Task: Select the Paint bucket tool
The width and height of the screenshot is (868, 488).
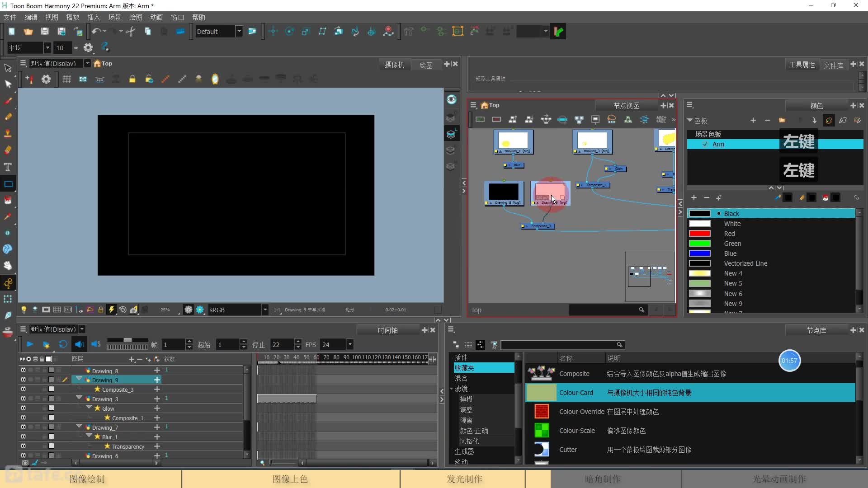Action: 8,200
